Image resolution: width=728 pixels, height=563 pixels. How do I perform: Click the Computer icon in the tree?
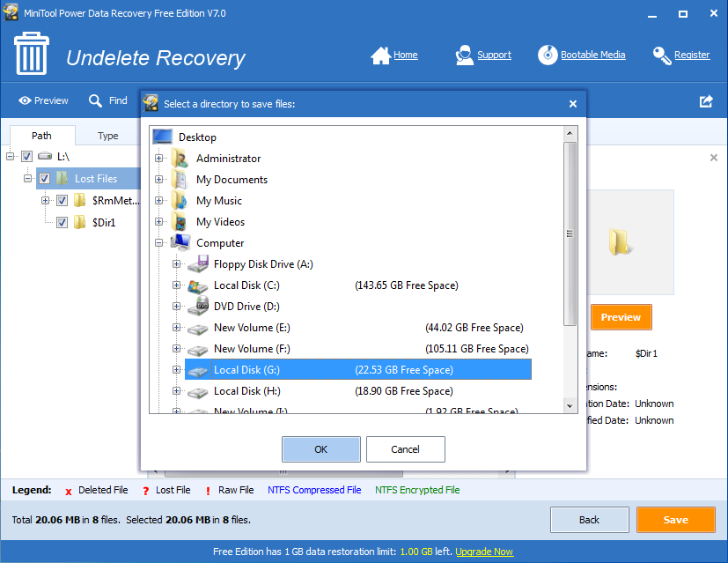[180, 242]
